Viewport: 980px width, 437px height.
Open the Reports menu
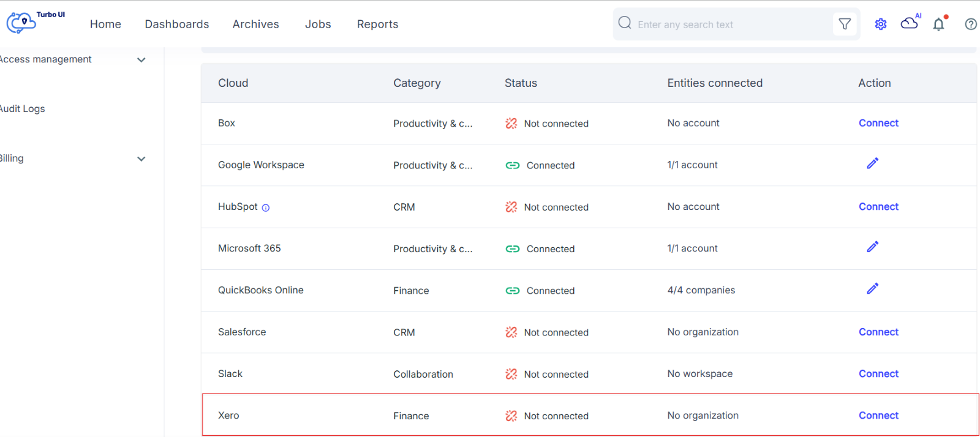pyautogui.click(x=377, y=24)
